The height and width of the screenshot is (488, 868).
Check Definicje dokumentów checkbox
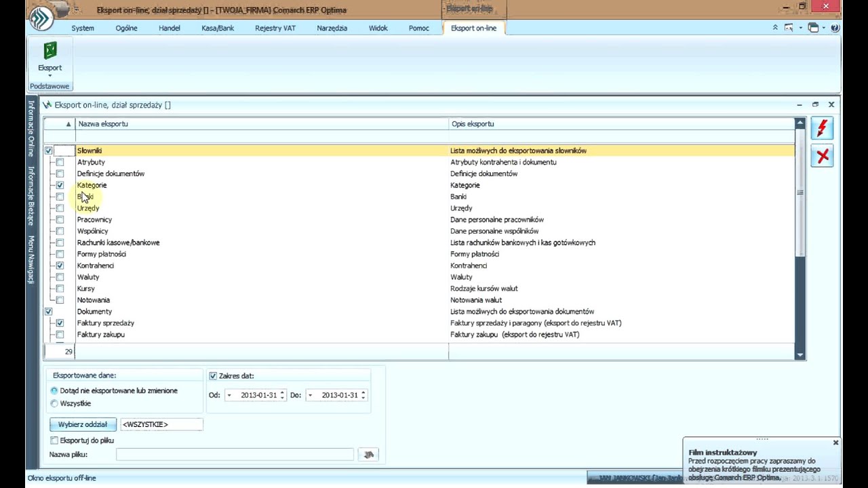pos(60,174)
